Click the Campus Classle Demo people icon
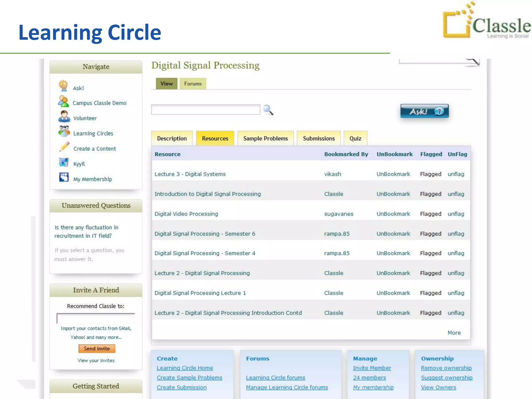Screen dimensions: 532x399 tap(63, 101)
